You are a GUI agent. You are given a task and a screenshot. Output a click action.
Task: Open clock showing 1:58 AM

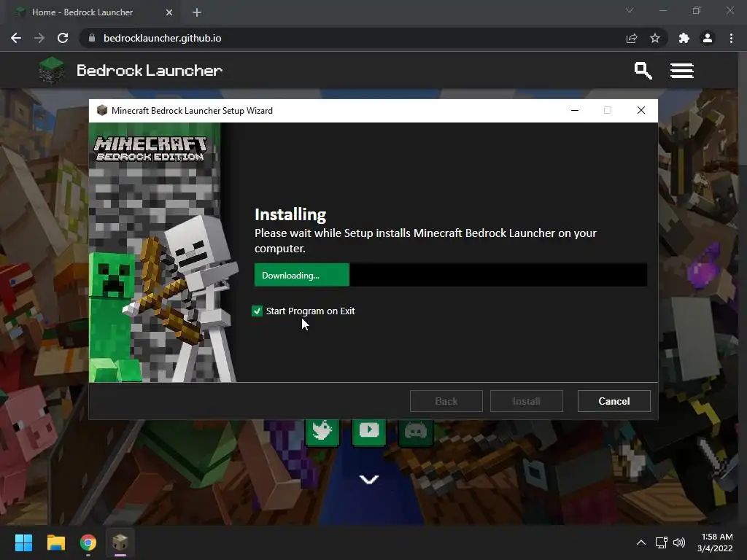(x=716, y=542)
